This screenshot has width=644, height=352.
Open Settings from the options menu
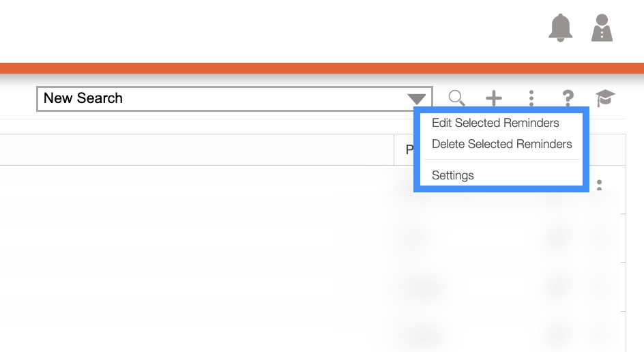[x=452, y=175]
